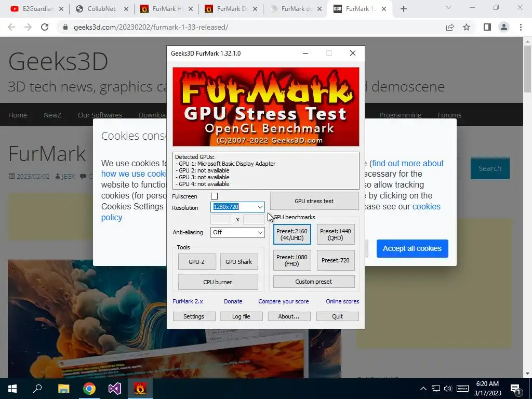The width and height of the screenshot is (532, 399).
Task: Show hidden system tray icons
Action: 423,389
